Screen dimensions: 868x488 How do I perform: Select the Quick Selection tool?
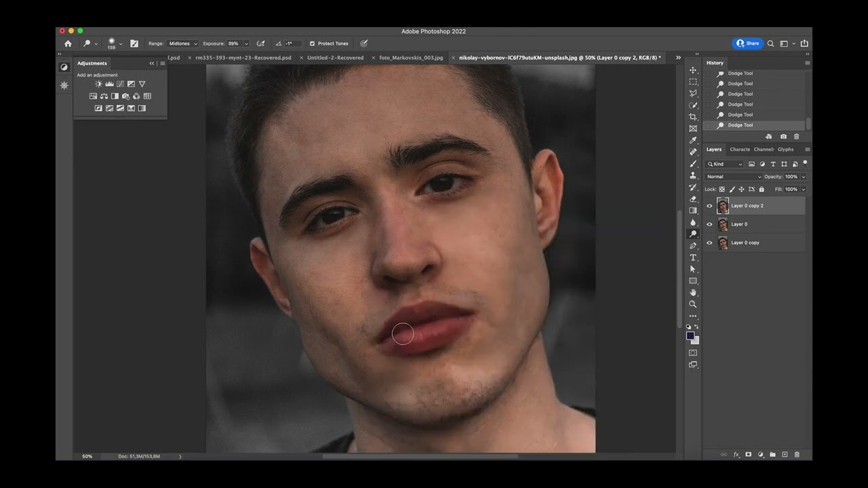692,105
